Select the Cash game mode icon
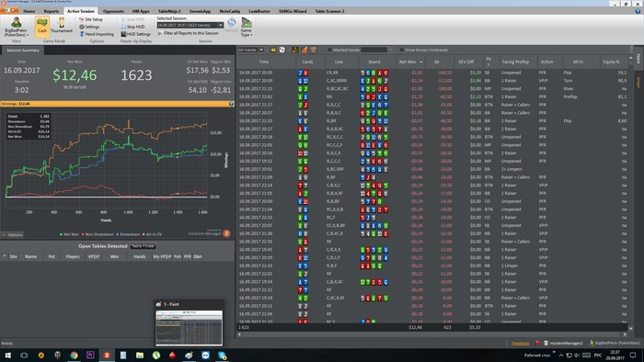This screenshot has width=644, height=362. [x=42, y=27]
